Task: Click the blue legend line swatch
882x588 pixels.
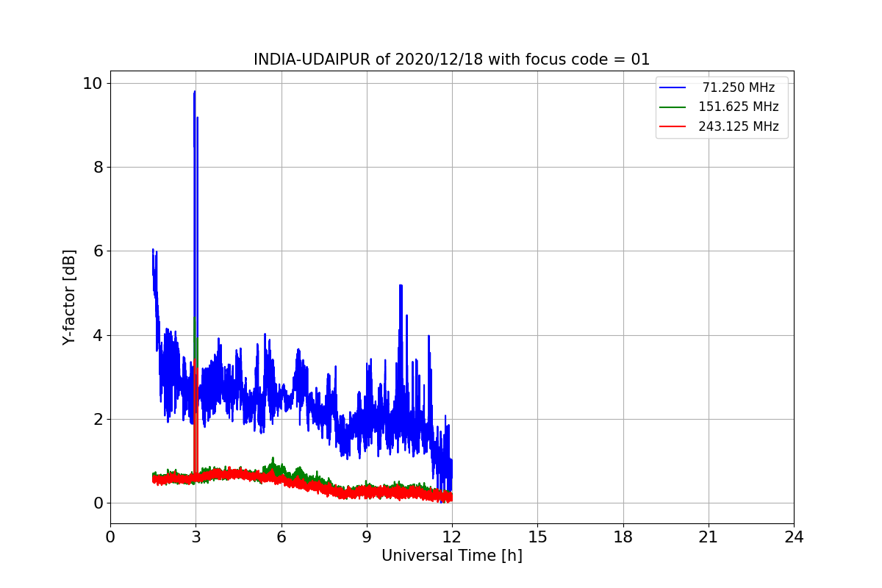Action: 673,88
